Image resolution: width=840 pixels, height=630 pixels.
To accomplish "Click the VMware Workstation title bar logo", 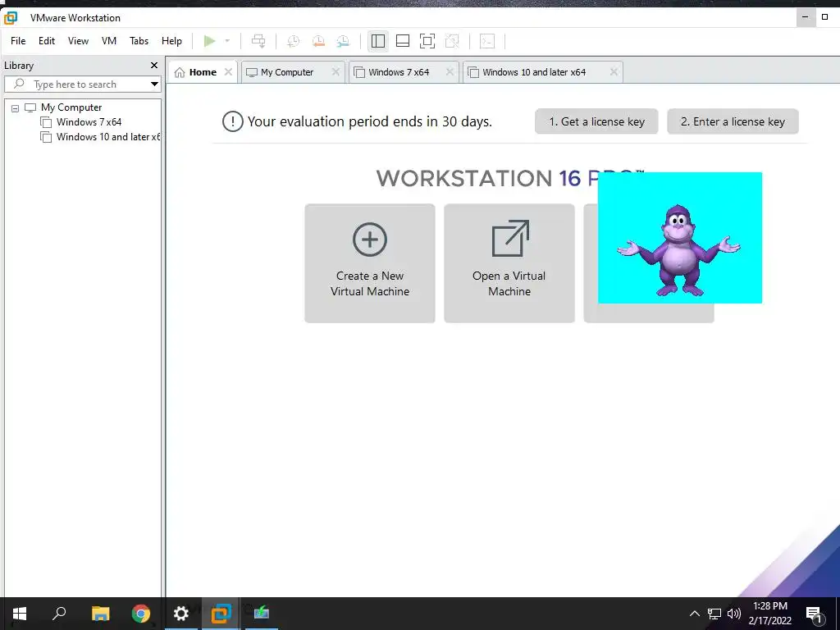I will coord(11,18).
